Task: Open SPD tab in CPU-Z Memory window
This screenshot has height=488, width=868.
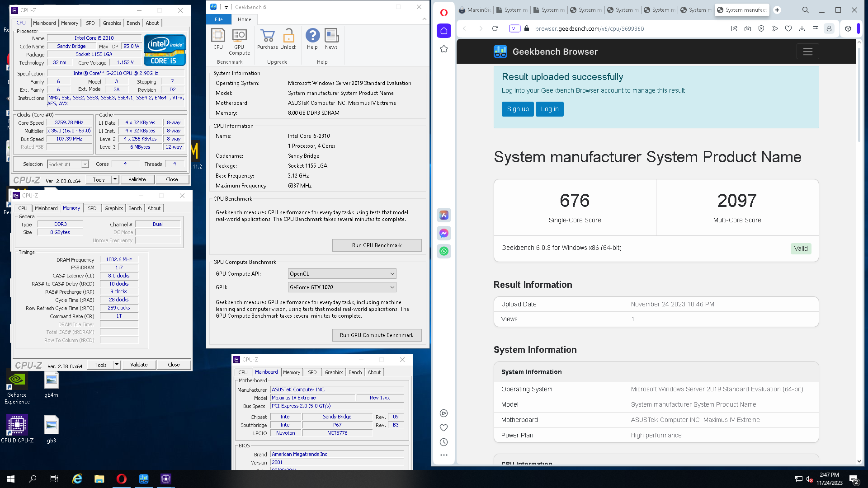Action: click(x=92, y=208)
